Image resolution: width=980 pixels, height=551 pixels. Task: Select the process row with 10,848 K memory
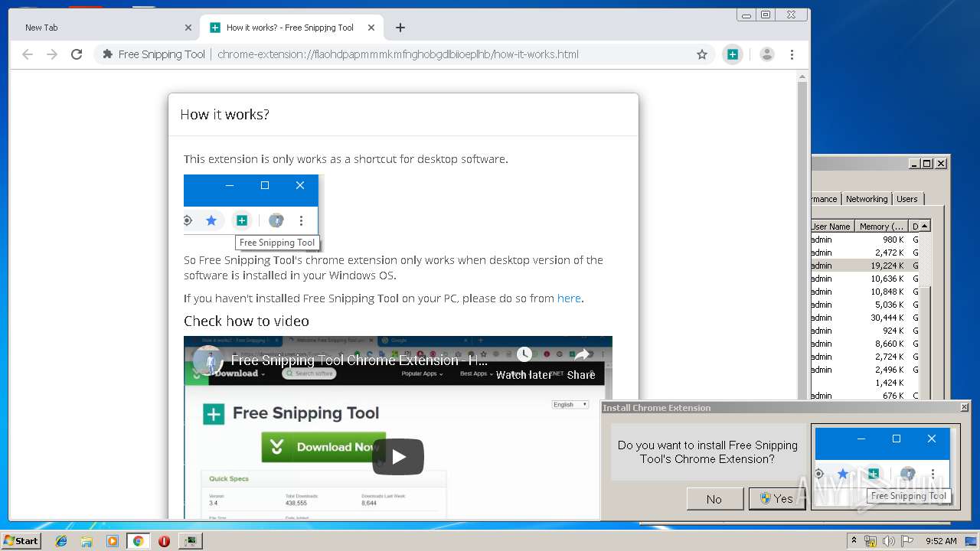point(865,292)
